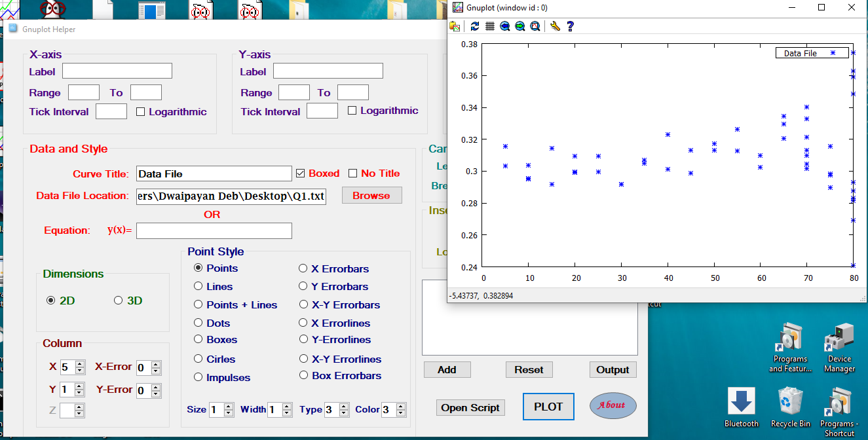Increase the X-Error column spinner
Image resolution: width=868 pixels, height=440 pixels.
click(x=156, y=365)
